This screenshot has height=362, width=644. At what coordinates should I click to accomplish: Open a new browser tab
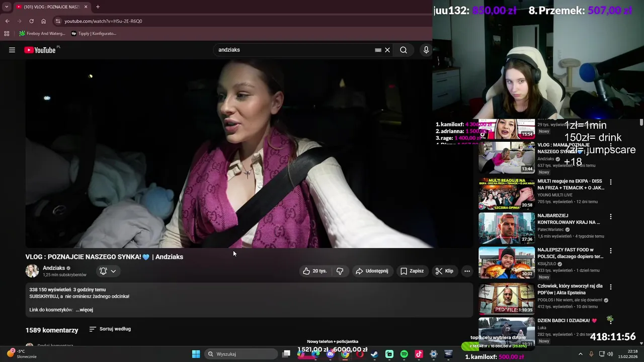pos(98,7)
